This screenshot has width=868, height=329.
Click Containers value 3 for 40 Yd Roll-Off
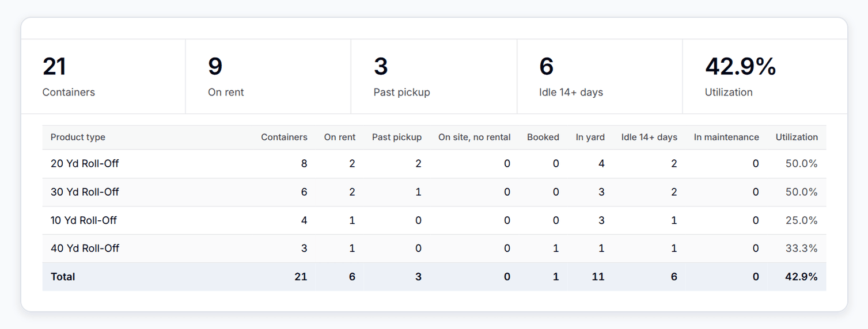[304, 248]
